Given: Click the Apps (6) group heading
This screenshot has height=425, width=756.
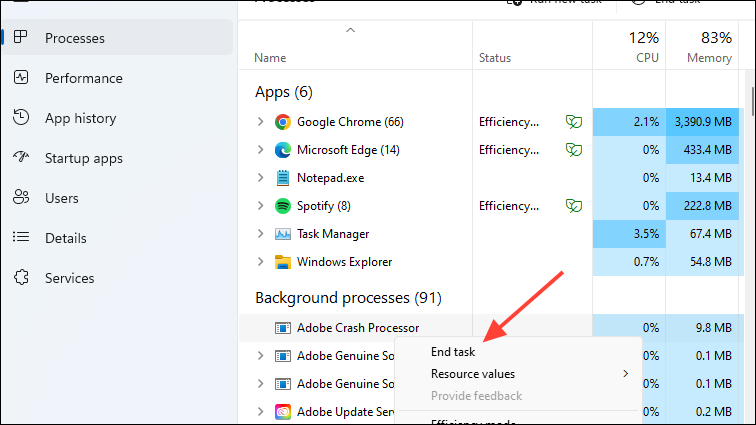Looking at the screenshot, I should (284, 92).
